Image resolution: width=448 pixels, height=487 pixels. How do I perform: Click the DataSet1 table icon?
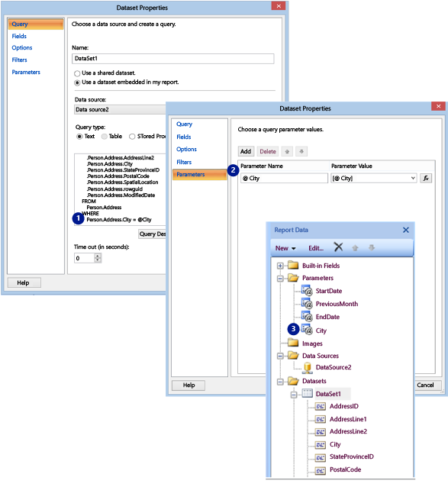pos(308,393)
